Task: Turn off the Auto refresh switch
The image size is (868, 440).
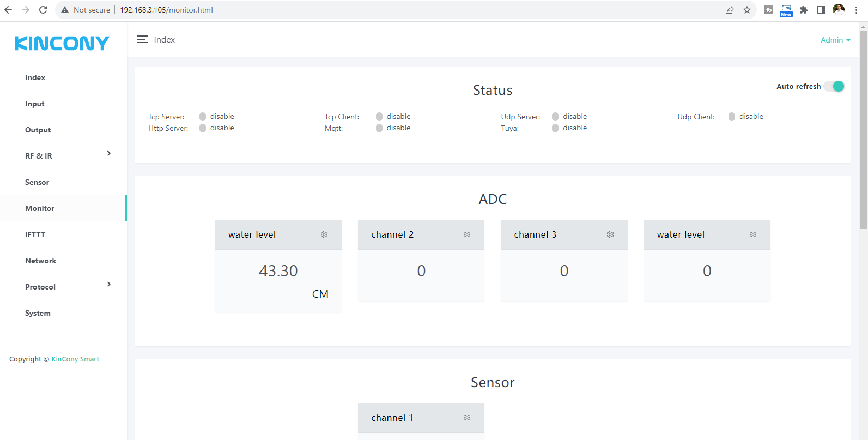Action: tap(834, 86)
